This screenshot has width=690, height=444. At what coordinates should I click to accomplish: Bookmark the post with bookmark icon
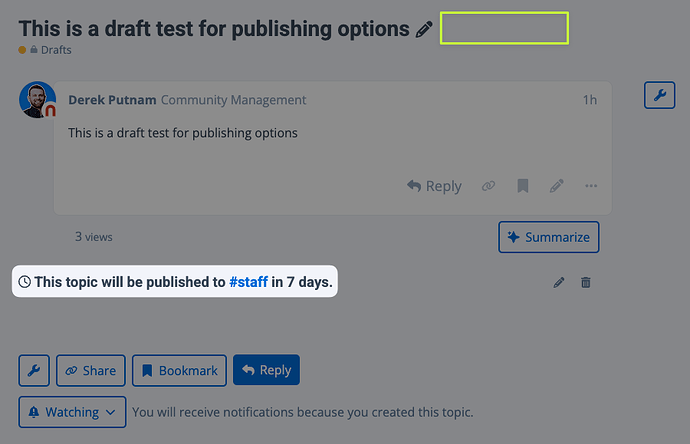(522, 186)
